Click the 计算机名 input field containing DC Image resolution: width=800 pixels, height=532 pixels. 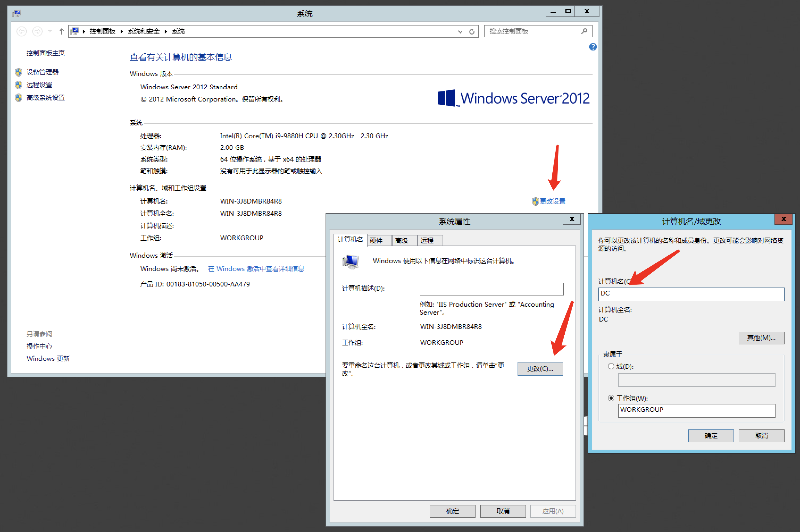point(691,294)
